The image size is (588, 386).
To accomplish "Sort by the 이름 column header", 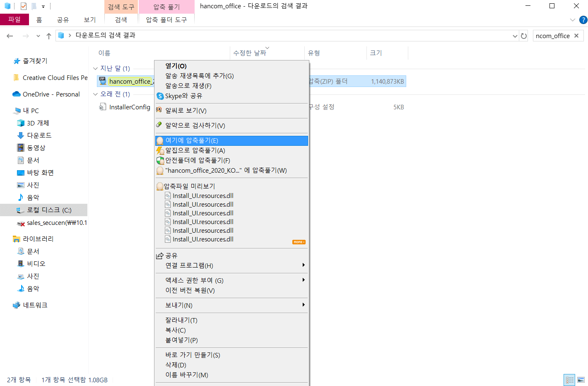I will click(104, 53).
